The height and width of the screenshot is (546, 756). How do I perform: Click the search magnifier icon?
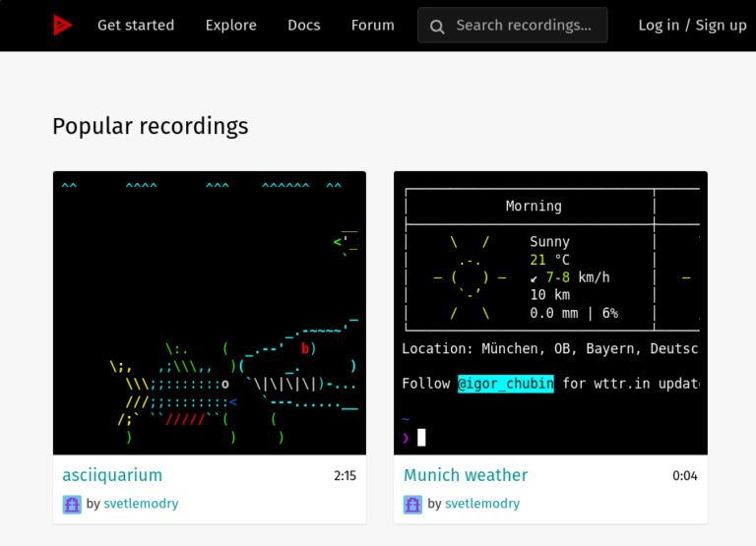coord(437,27)
